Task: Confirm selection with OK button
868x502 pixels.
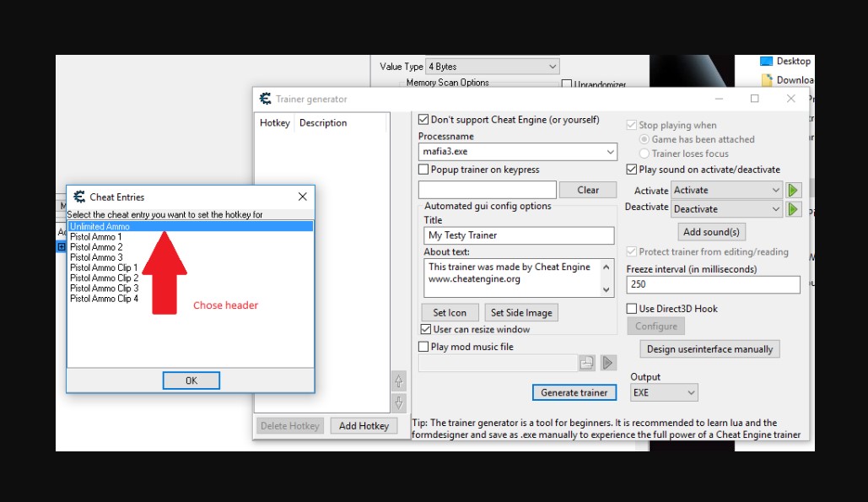Action: [191, 381]
